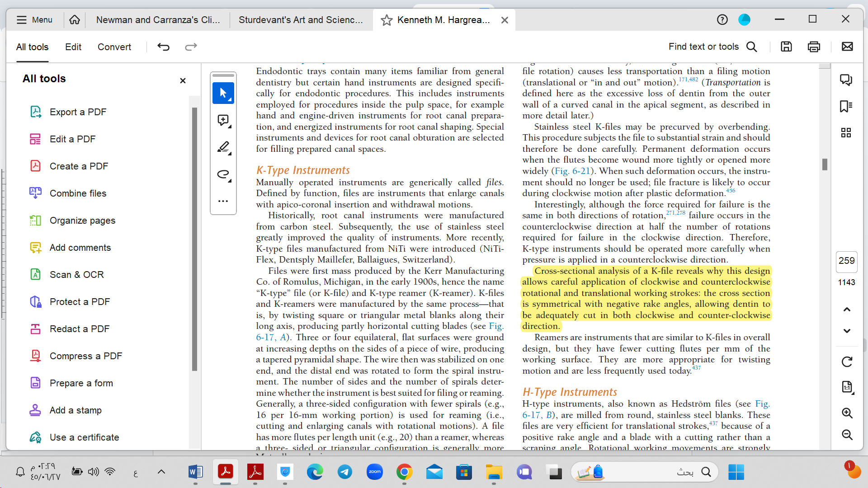Open the comments panel icon

[x=846, y=80]
